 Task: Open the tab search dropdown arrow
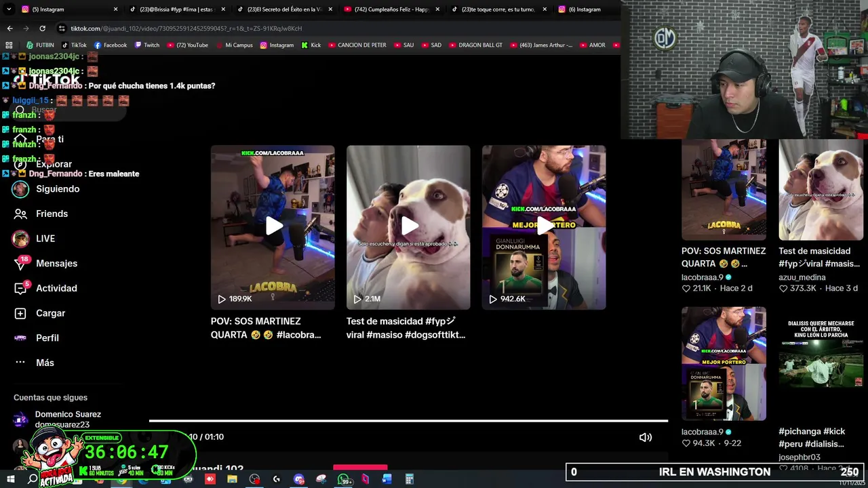click(x=7, y=9)
